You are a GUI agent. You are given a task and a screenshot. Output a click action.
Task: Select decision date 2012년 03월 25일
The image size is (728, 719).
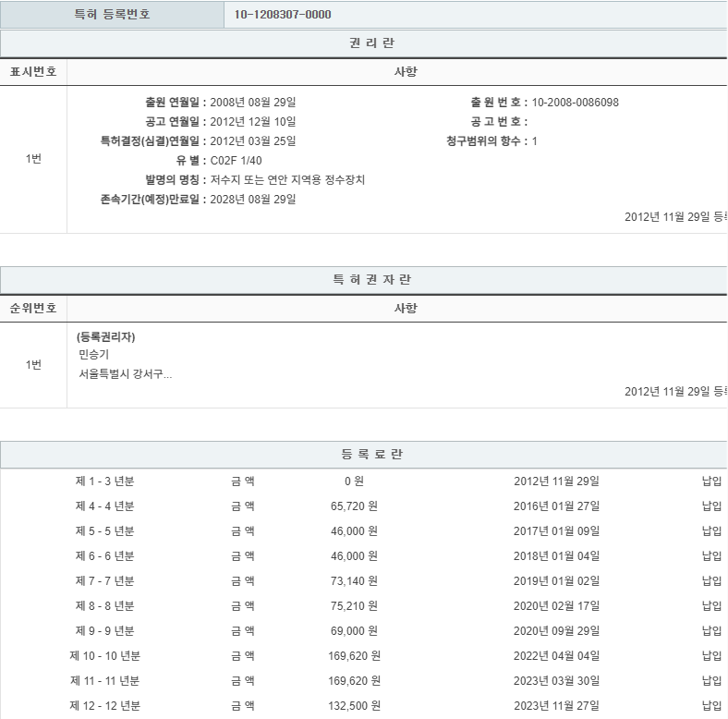tap(252, 141)
